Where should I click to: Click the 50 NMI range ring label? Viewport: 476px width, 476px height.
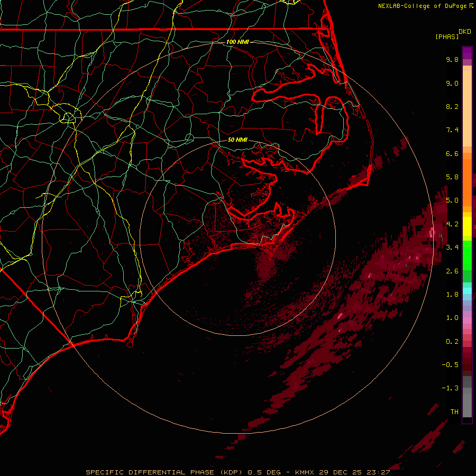[x=237, y=140]
